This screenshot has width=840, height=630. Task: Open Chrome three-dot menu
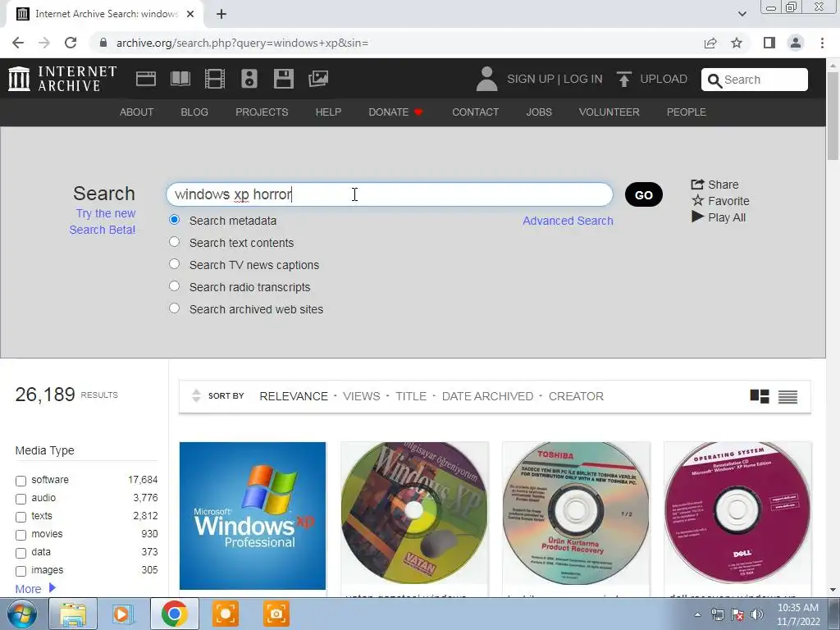click(x=822, y=43)
